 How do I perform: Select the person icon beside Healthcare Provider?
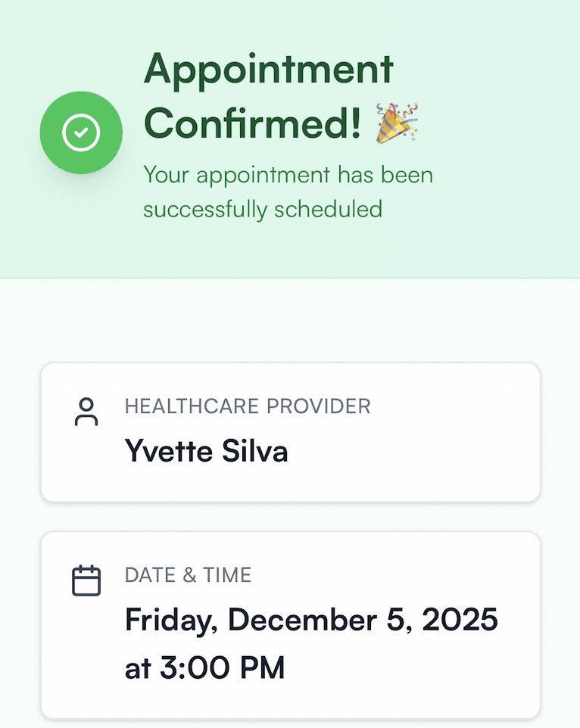(x=86, y=412)
